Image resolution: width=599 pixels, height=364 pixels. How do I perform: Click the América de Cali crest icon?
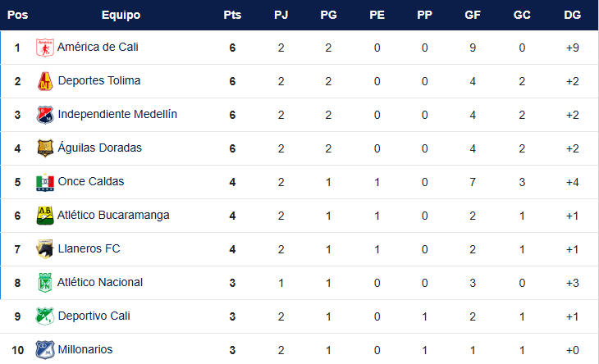[45, 48]
